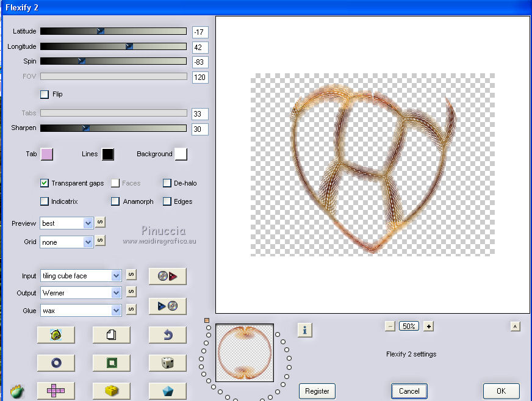Image resolution: width=532 pixels, height=401 pixels.
Task: Click the green globe icon button
Action: point(56,335)
